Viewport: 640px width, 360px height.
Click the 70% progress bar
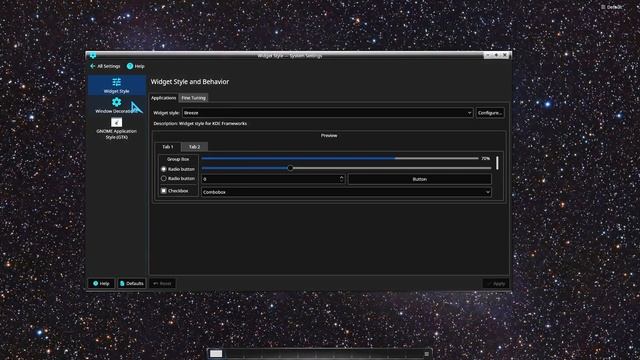click(x=340, y=158)
